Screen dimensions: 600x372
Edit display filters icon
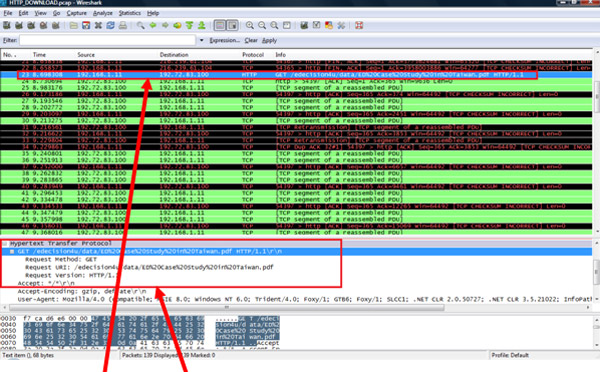(316, 26)
